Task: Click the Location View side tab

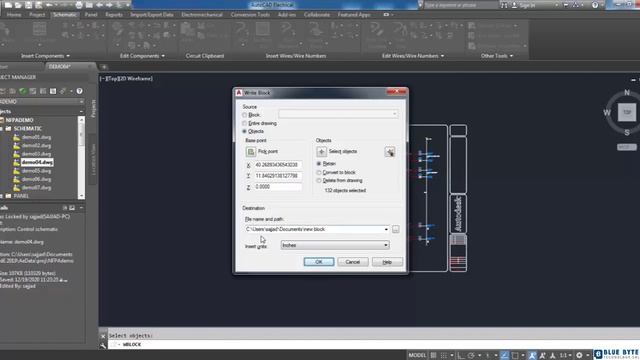Action: pyautogui.click(x=93, y=159)
